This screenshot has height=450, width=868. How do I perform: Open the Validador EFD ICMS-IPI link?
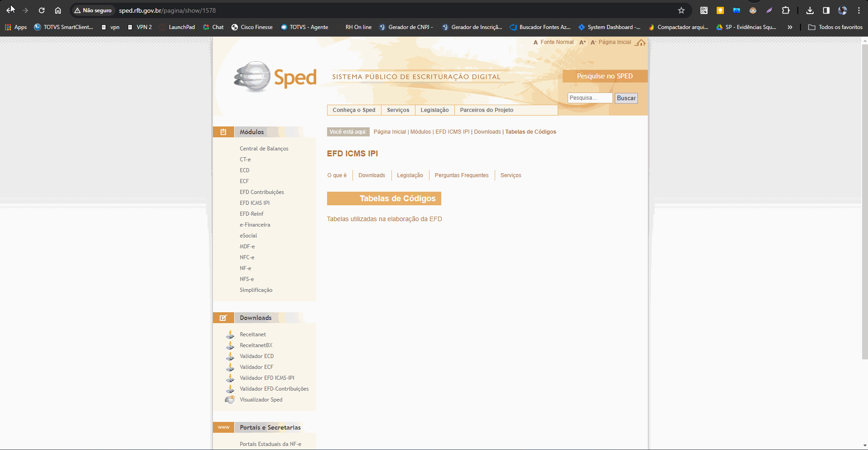[267, 378]
